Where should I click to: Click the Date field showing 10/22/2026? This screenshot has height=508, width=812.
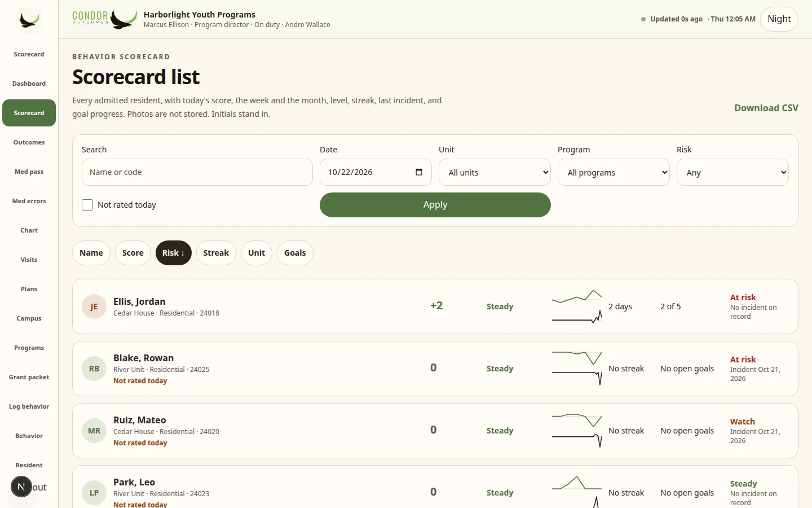[376, 172]
